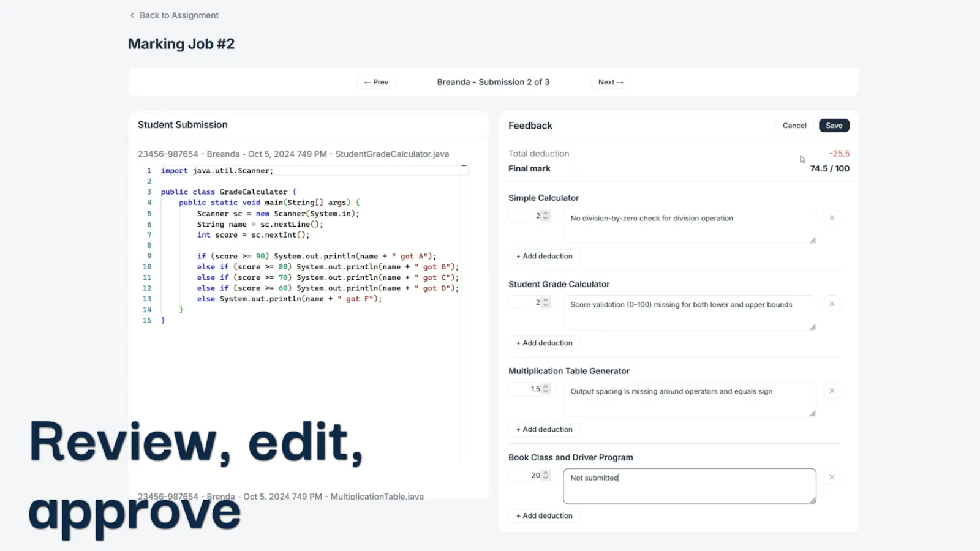The height and width of the screenshot is (551, 980).
Task: Adjust the Student Grade Calculator deduction stepper
Action: tap(546, 302)
